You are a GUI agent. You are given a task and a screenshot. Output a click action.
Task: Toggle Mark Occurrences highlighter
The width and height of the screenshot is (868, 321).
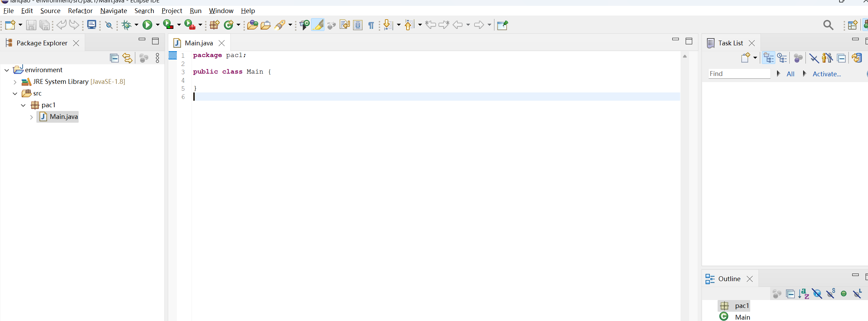[318, 25]
